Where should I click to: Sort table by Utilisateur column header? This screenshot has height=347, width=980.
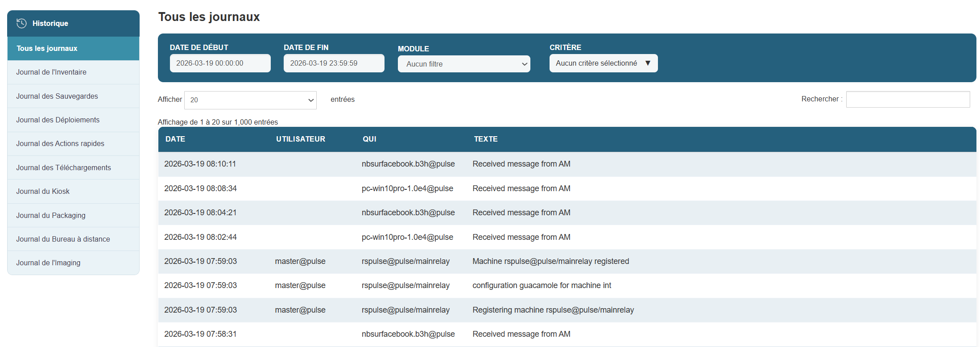pos(300,139)
